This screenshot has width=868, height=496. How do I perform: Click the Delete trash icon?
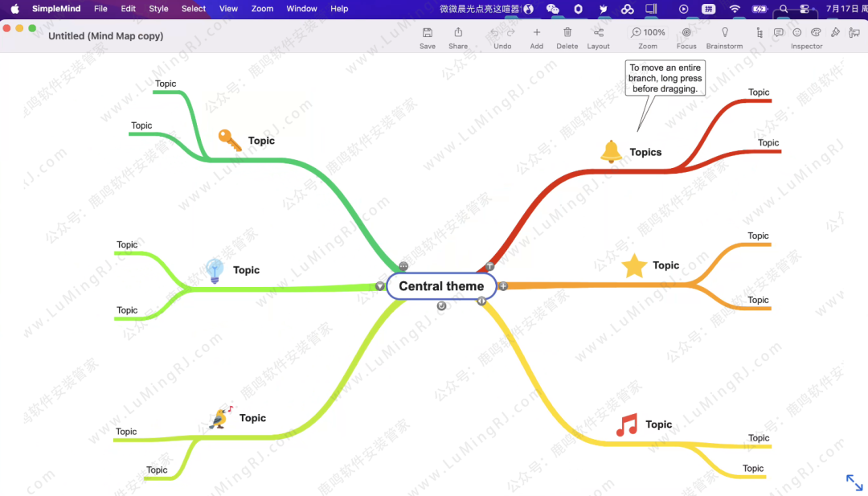click(567, 33)
